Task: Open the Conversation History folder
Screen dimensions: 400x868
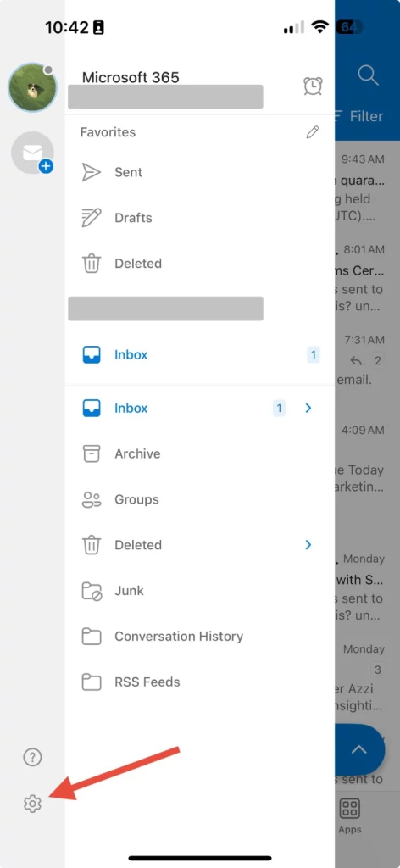Action: pos(200,636)
